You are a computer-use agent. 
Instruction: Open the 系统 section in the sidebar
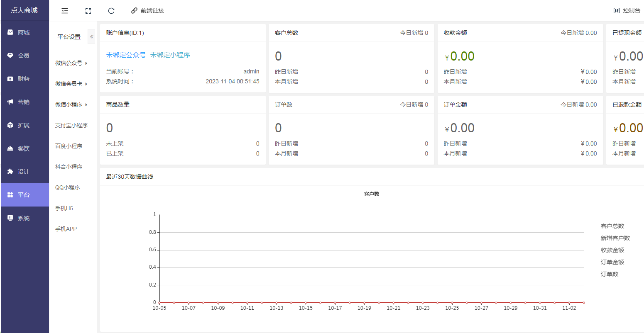[x=25, y=218]
